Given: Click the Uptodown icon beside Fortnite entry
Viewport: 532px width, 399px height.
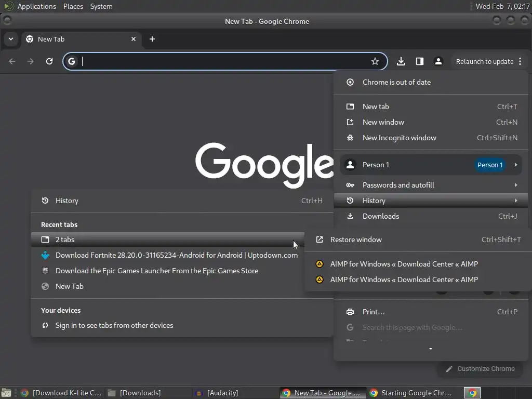Looking at the screenshot, I should [x=45, y=255].
